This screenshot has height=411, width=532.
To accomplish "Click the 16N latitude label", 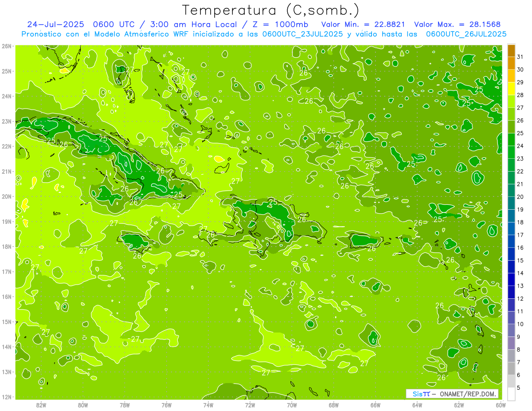I will [7, 297].
